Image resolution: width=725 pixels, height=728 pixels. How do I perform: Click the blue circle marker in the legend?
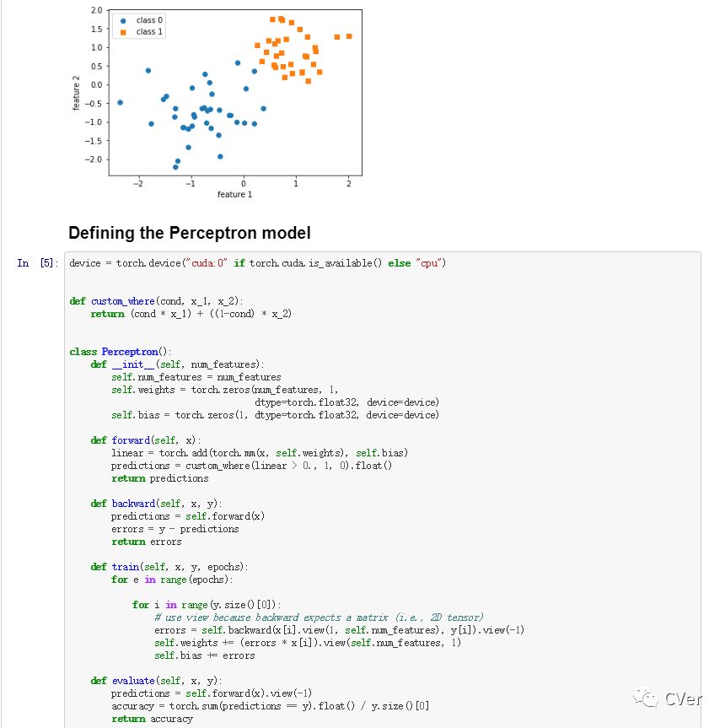click(x=125, y=20)
